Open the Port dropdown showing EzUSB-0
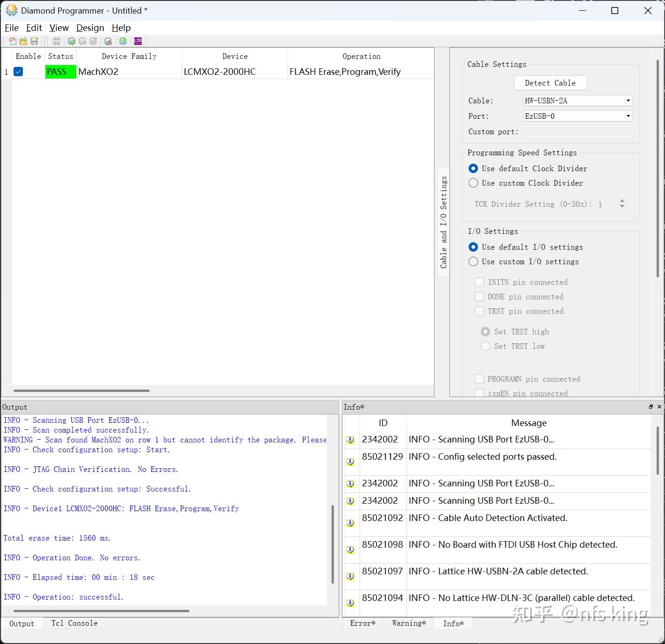Viewport: 665px width, 644px height. 578,116
